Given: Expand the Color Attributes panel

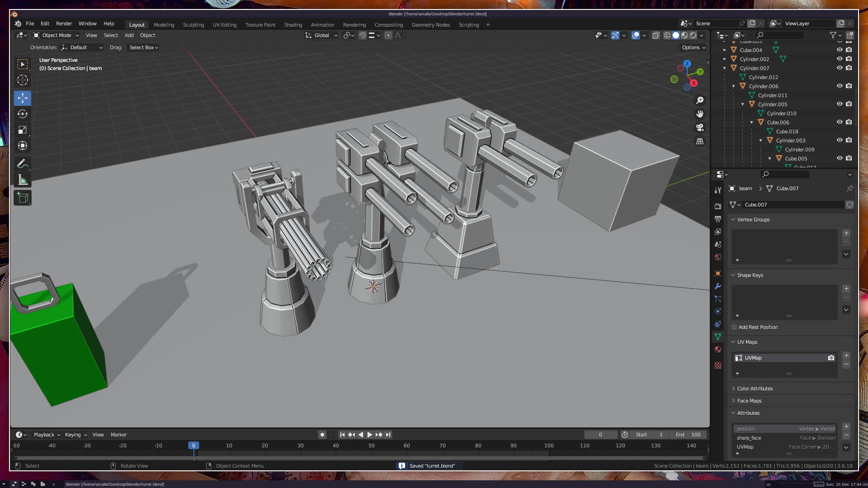Looking at the screenshot, I should tap(755, 389).
